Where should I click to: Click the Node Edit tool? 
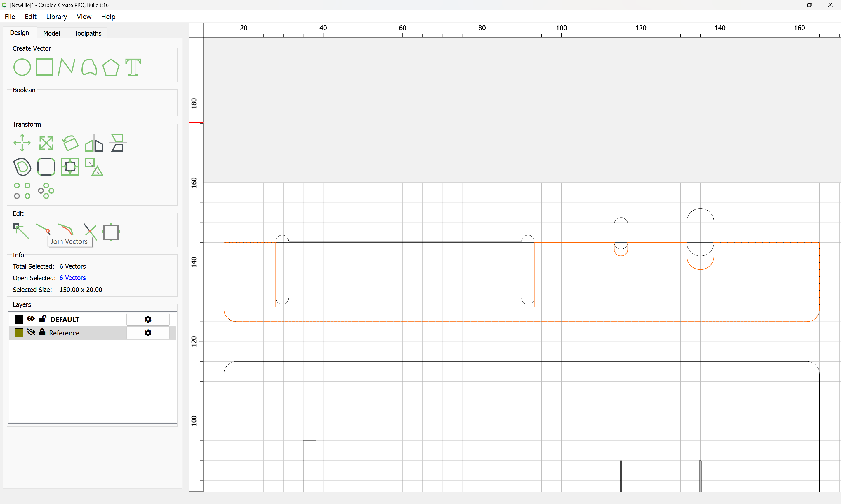[x=21, y=231]
